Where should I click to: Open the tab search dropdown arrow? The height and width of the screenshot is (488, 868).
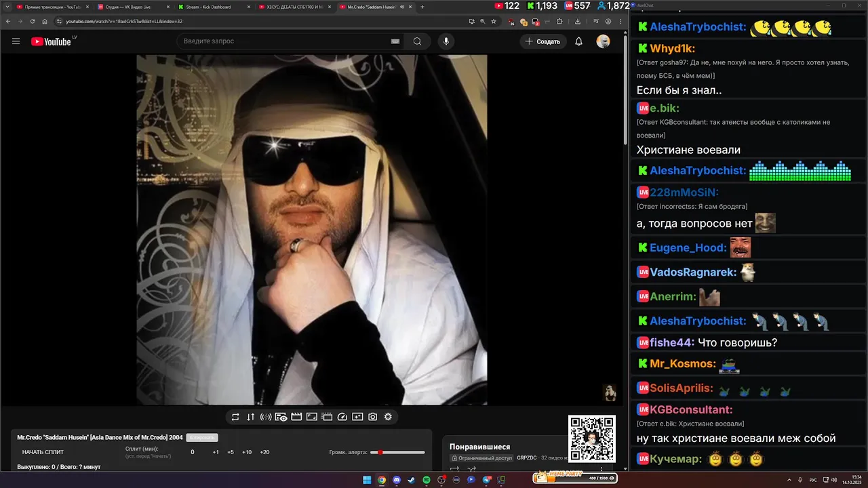7,7
